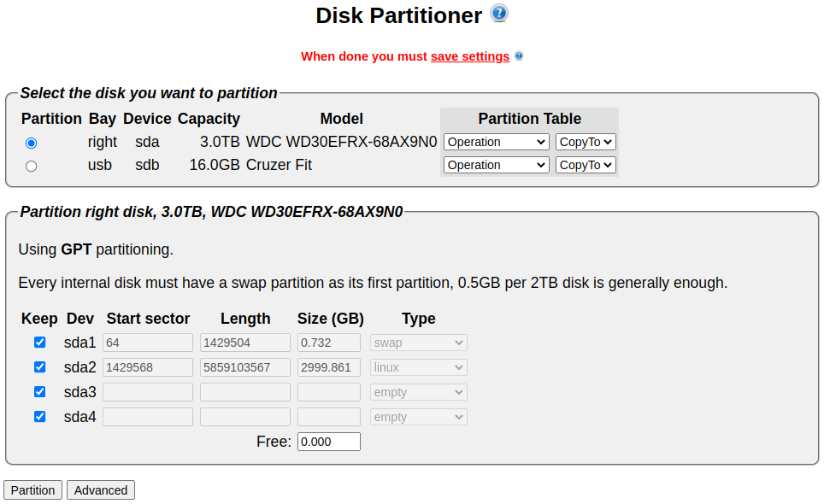Select the sda right bay disk radio button
Image resolution: width=824 pixels, height=504 pixels.
coord(32,143)
